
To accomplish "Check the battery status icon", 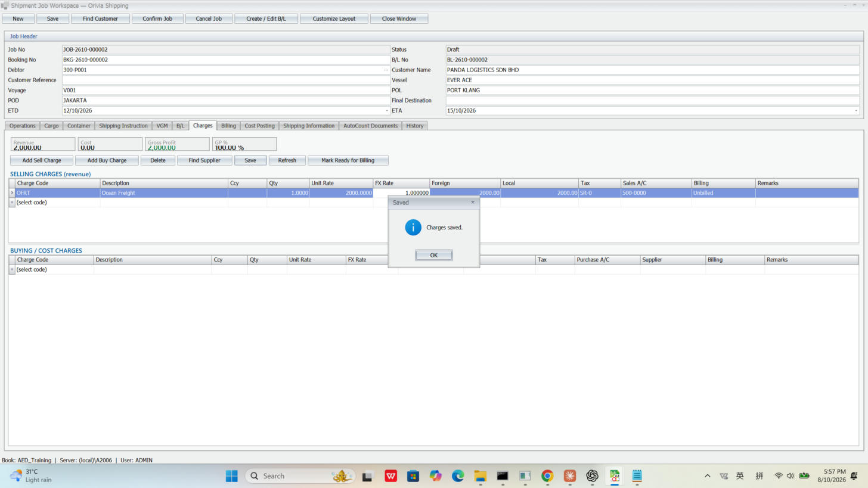I will click(x=804, y=475).
